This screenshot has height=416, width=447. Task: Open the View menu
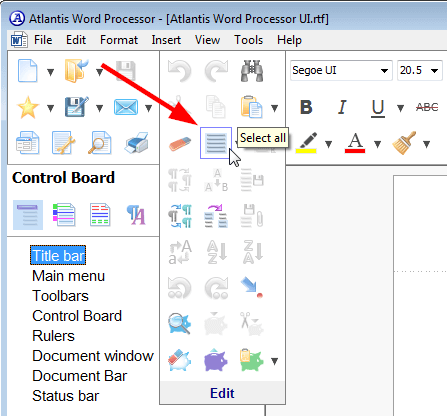point(207,40)
